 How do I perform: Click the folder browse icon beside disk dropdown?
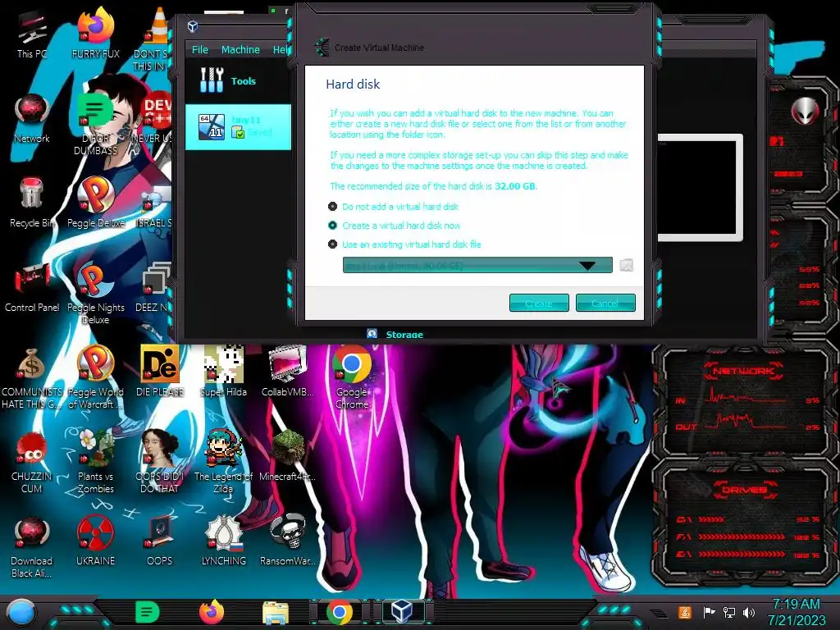click(x=626, y=265)
